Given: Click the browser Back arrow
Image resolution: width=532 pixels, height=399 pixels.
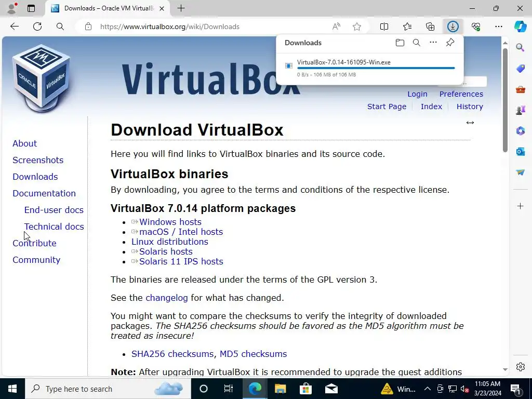Looking at the screenshot, I should pyautogui.click(x=14, y=26).
